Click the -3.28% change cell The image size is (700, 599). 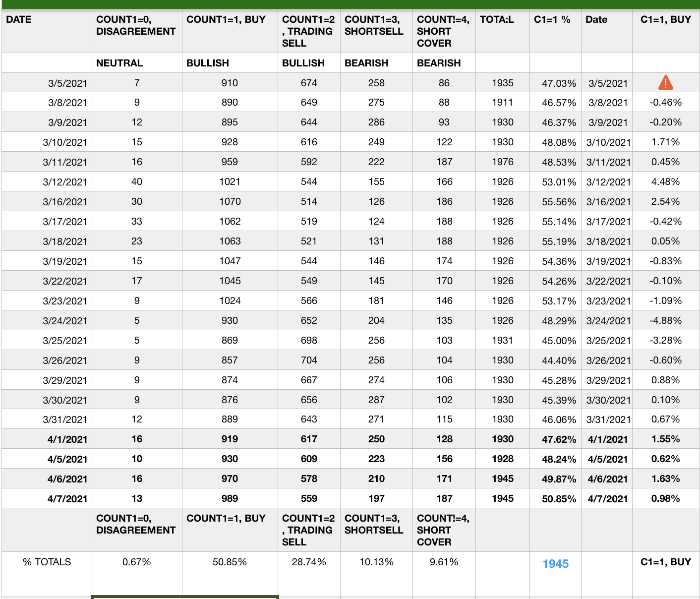click(665, 341)
